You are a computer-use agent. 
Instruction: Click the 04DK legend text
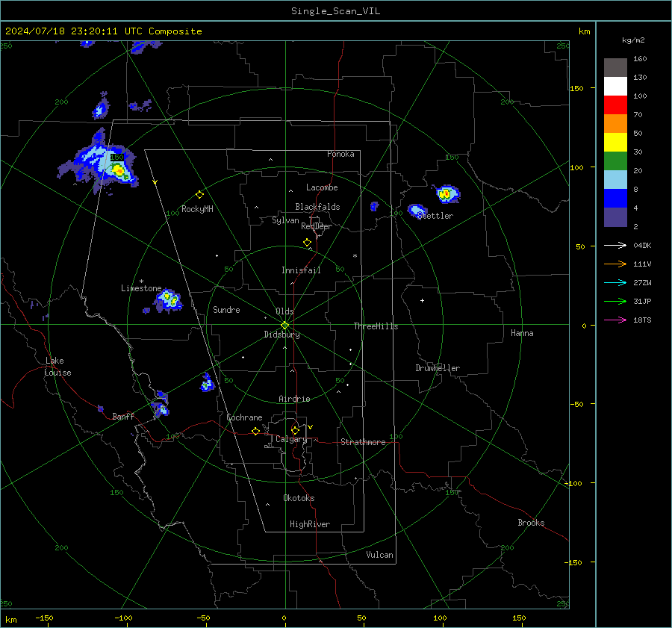[642, 246]
